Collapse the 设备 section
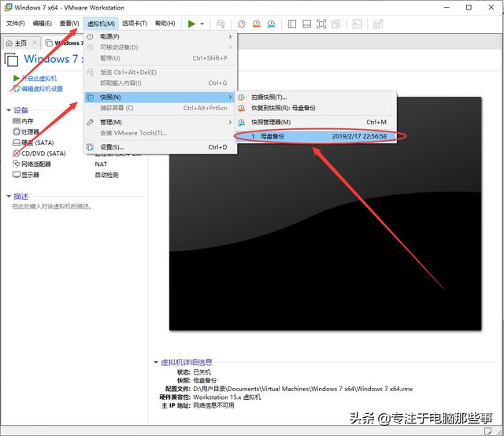 9,110
